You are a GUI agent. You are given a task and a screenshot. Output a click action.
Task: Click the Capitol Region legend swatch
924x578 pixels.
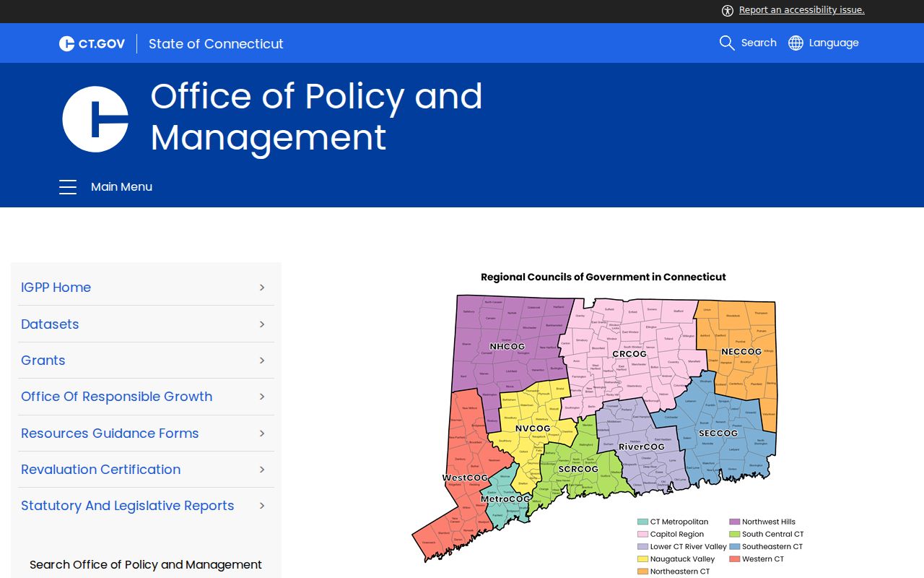point(642,535)
